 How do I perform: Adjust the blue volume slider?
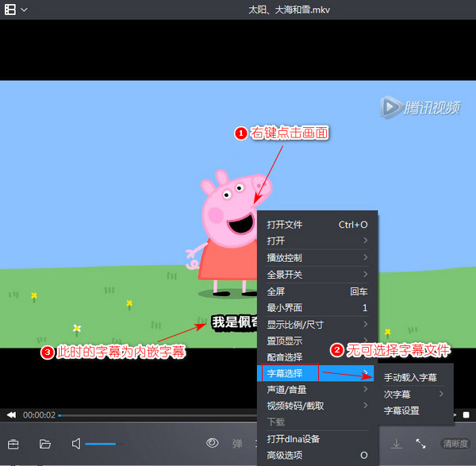click(104, 444)
